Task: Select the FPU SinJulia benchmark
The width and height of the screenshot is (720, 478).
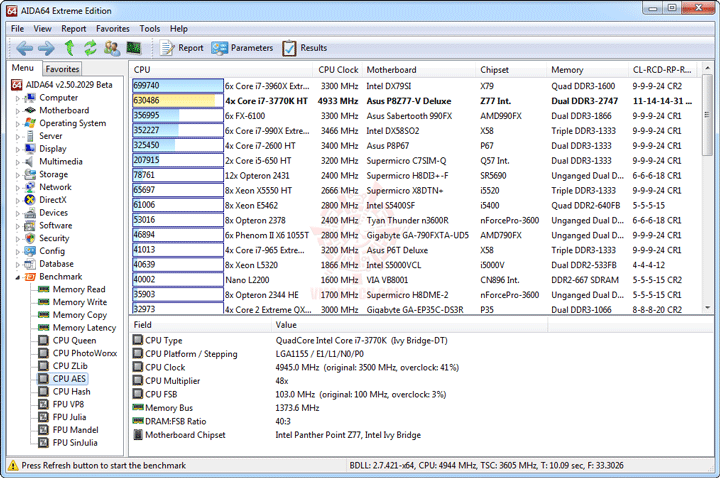Action: 68,443
